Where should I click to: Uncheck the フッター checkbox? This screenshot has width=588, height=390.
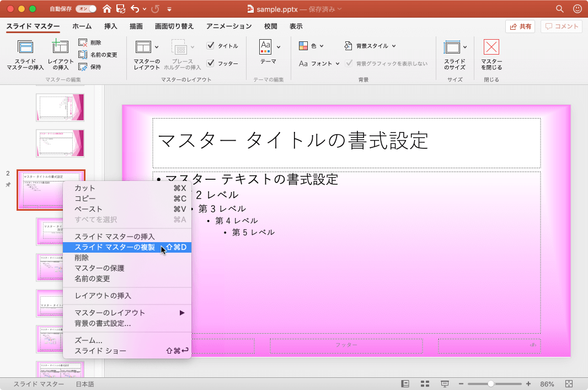pyautogui.click(x=210, y=63)
